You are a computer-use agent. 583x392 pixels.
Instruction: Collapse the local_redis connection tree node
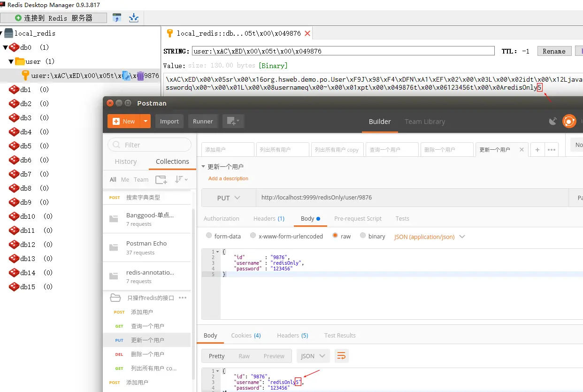pyautogui.click(x=1, y=33)
